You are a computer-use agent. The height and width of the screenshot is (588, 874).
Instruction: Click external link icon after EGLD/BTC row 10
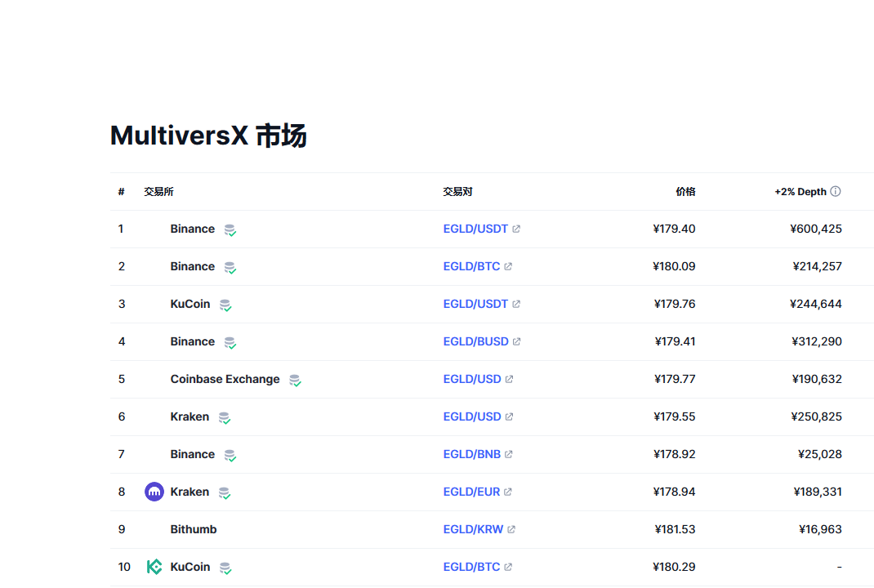pos(508,567)
